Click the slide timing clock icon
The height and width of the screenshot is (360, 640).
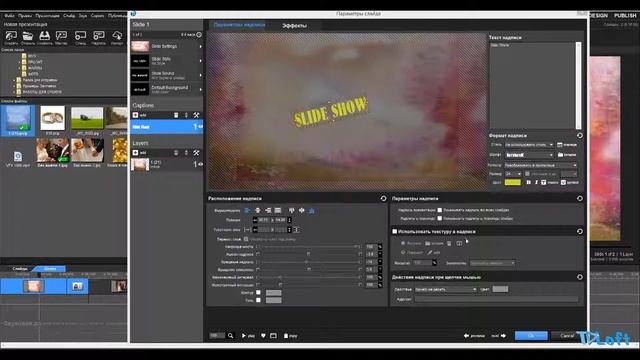click(199, 35)
